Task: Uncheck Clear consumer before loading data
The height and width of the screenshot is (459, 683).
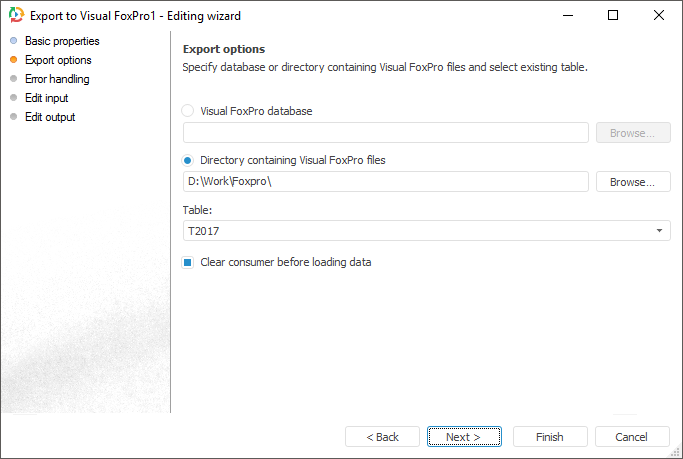Action: coord(188,262)
